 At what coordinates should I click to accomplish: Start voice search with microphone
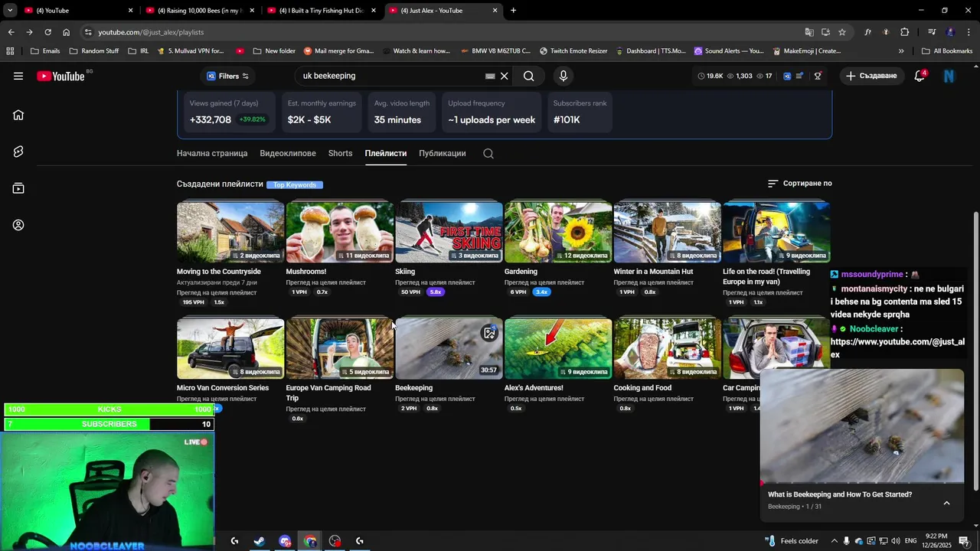pos(563,76)
